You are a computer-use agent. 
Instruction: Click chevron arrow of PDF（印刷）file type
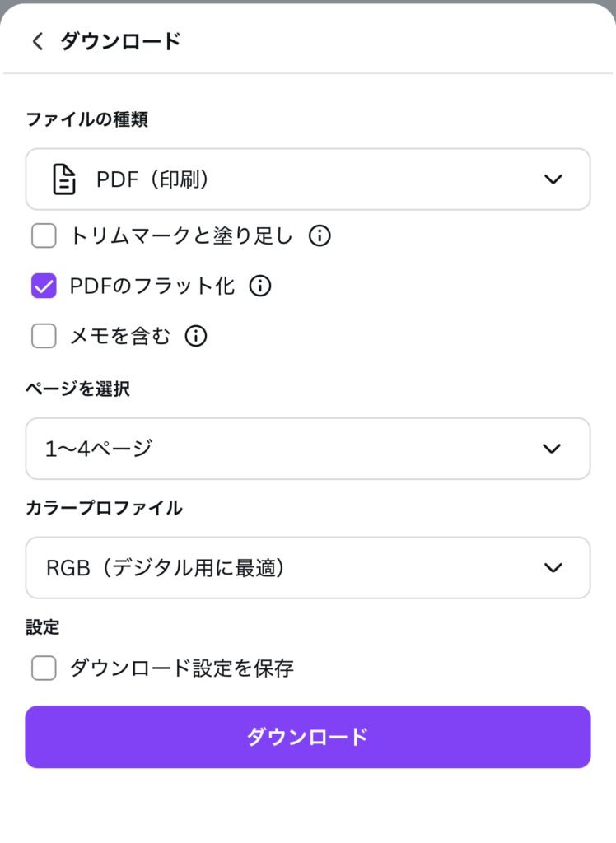[553, 179]
